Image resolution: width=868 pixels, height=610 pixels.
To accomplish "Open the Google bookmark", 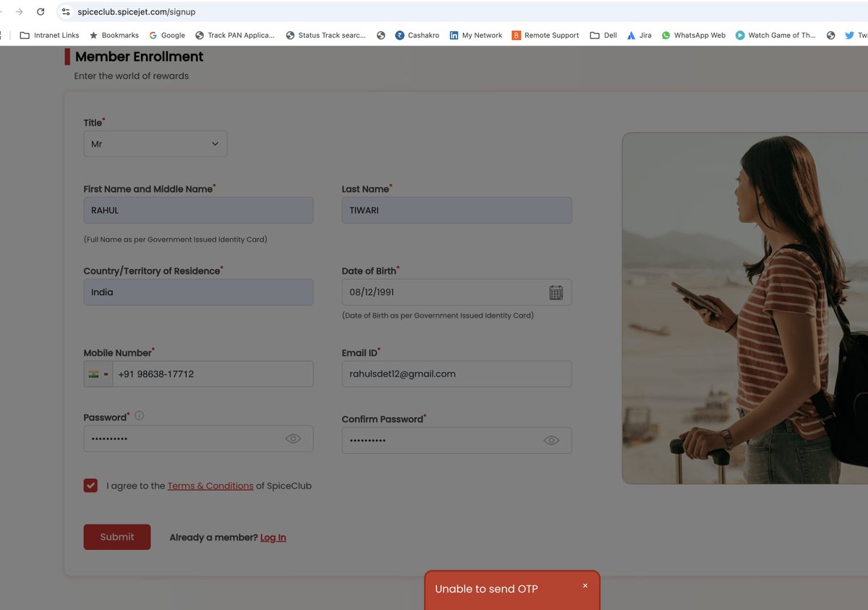I will point(167,35).
